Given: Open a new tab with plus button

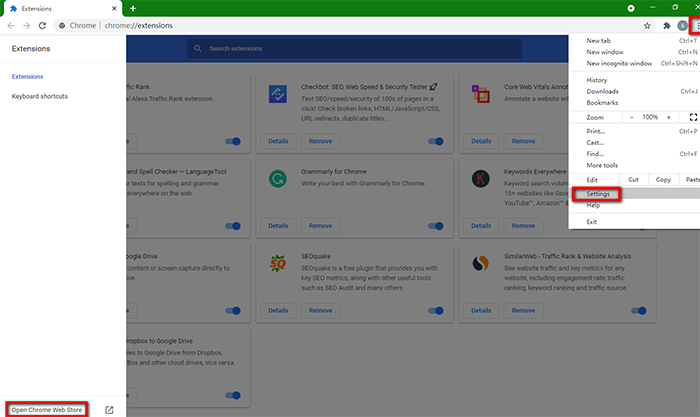Looking at the screenshot, I should pos(133,8).
